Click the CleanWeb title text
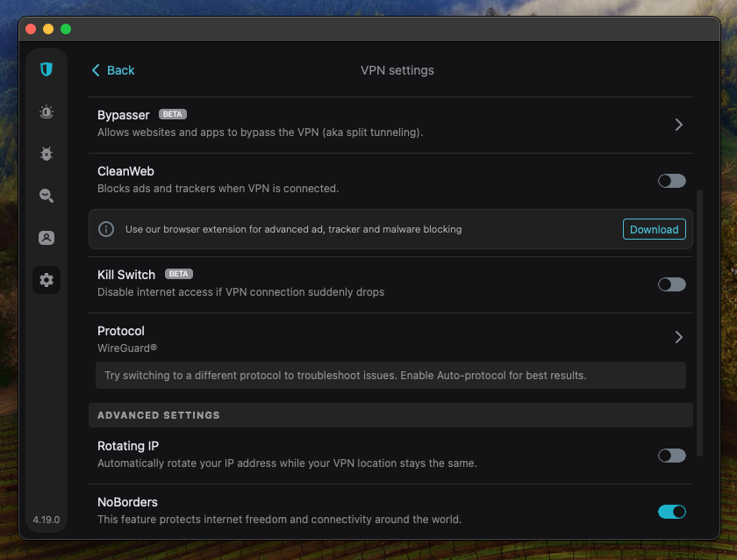 click(x=125, y=171)
